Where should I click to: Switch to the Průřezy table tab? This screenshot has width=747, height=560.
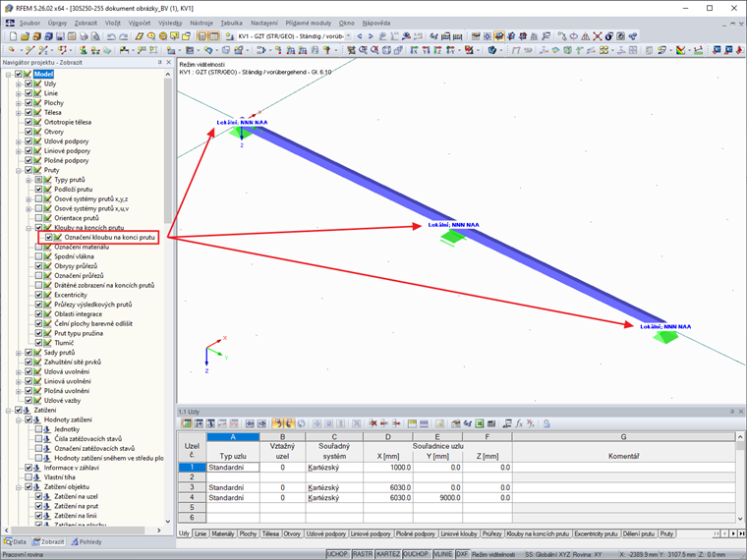pos(491,533)
